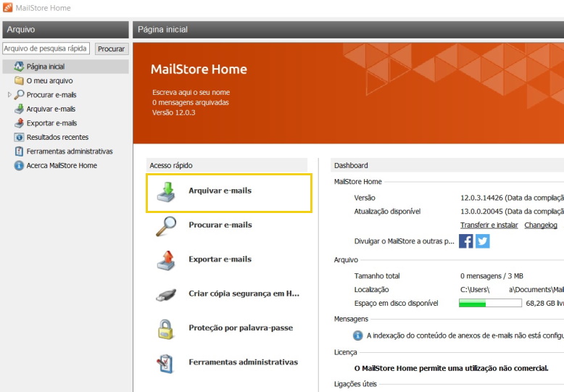Click the non-commercial licence statement
Viewport: 564px width, 392px height.
tap(452, 368)
